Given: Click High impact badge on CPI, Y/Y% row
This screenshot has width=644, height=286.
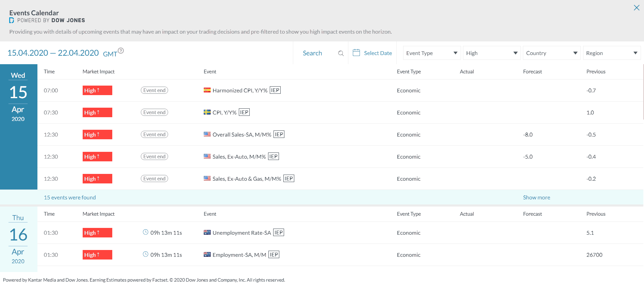Looking at the screenshot, I should point(97,112).
